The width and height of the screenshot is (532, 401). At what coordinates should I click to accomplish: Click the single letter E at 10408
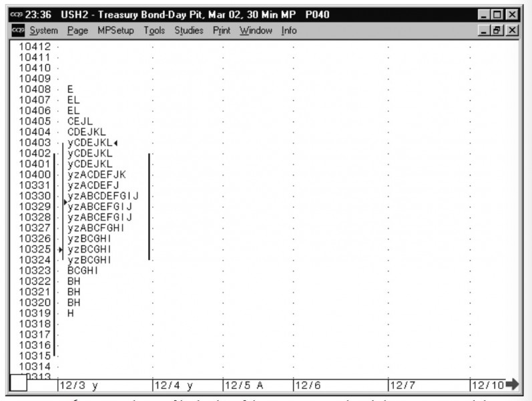(x=70, y=90)
